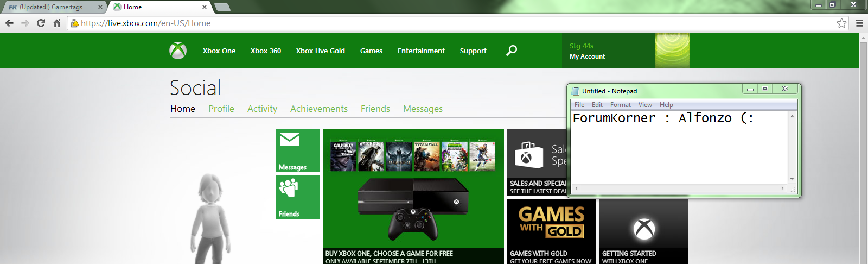Click gamertag Stg 44s

tap(582, 46)
